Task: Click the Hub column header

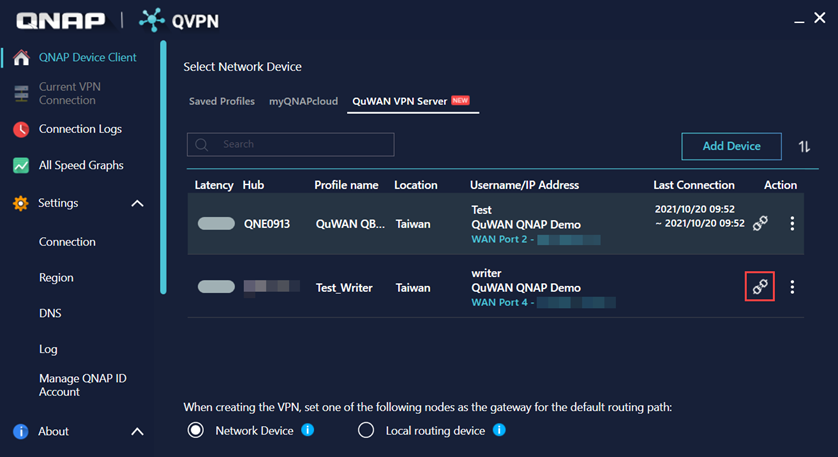Action: (x=253, y=185)
